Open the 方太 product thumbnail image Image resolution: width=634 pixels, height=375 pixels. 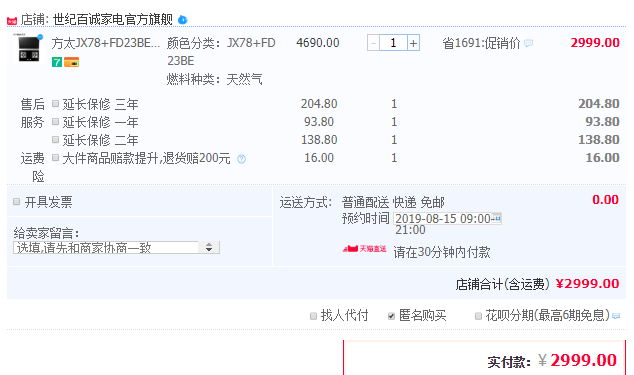click(x=28, y=49)
